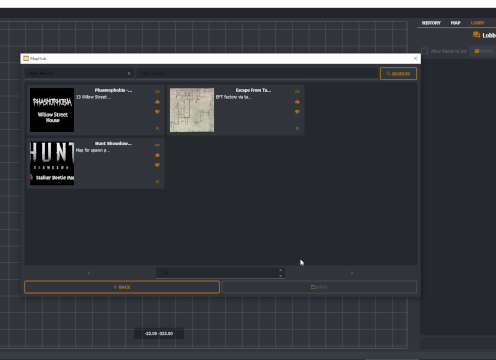This screenshot has width=496, height=360.
Task: Copy link of the Phasmophobia map card
Action: pyautogui.click(x=157, y=91)
